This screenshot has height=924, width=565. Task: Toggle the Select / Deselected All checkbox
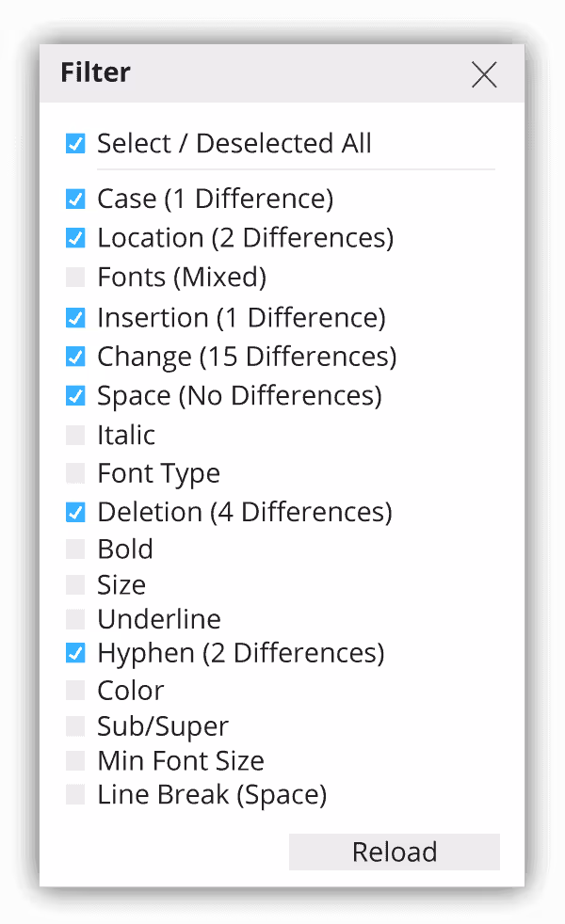click(x=75, y=143)
